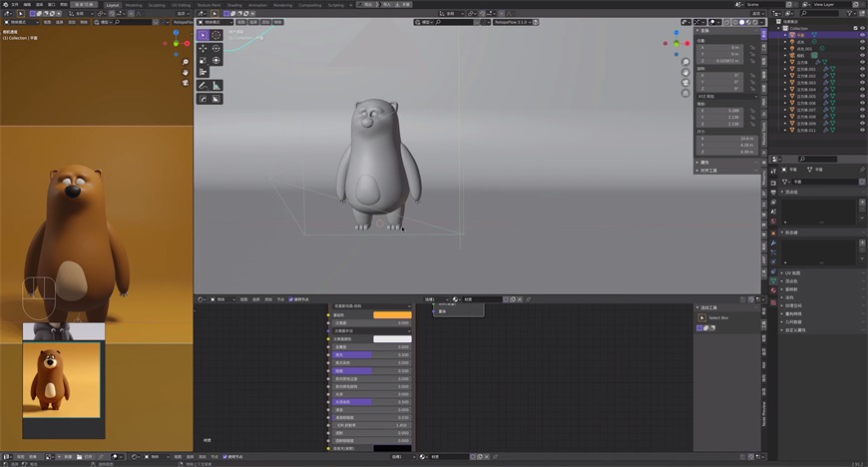Open shading options dropdown arrow
Image resolution: width=868 pixels, height=467 pixels.
(x=763, y=22)
